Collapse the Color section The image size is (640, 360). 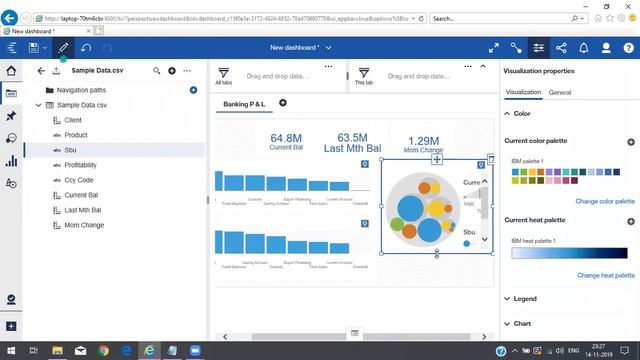507,113
